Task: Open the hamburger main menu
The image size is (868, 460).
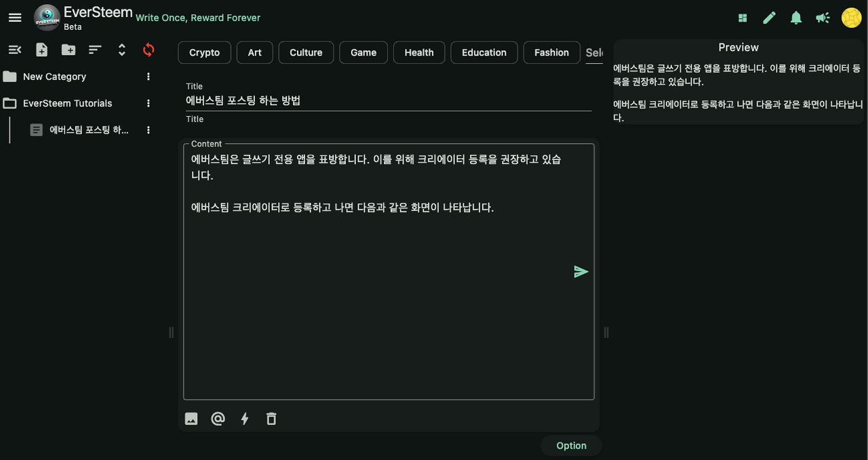Action: (15, 18)
